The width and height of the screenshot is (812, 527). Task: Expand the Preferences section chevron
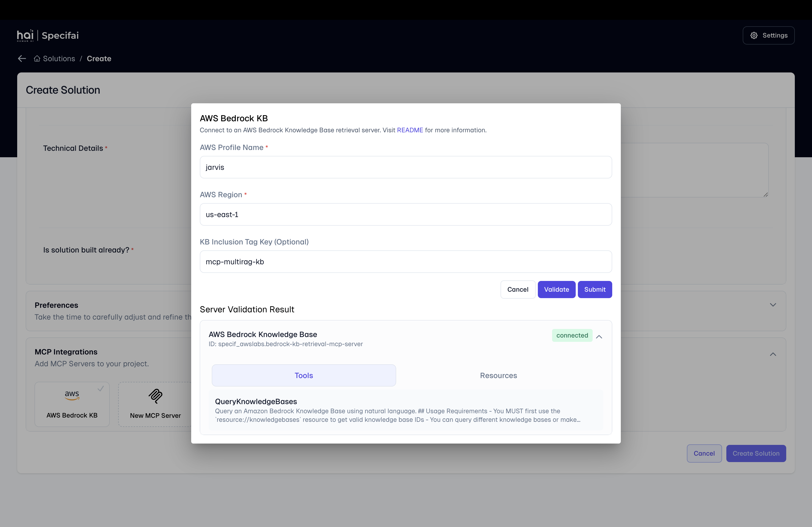coord(773,305)
